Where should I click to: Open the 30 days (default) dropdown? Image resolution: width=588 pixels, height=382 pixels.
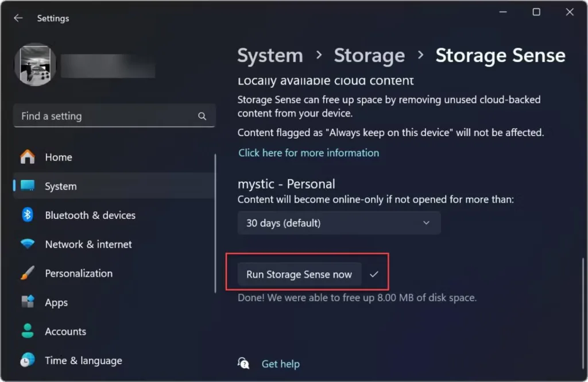pos(339,223)
